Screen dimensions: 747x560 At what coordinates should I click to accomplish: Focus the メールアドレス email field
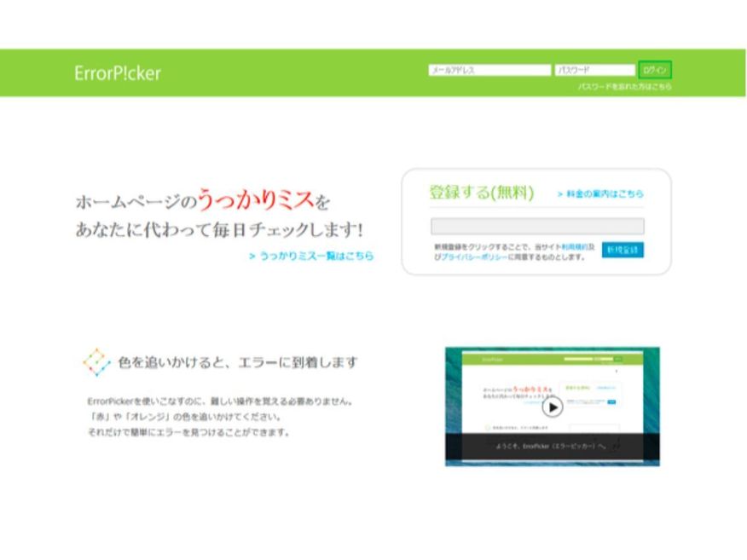pyautogui.click(x=489, y=70)
